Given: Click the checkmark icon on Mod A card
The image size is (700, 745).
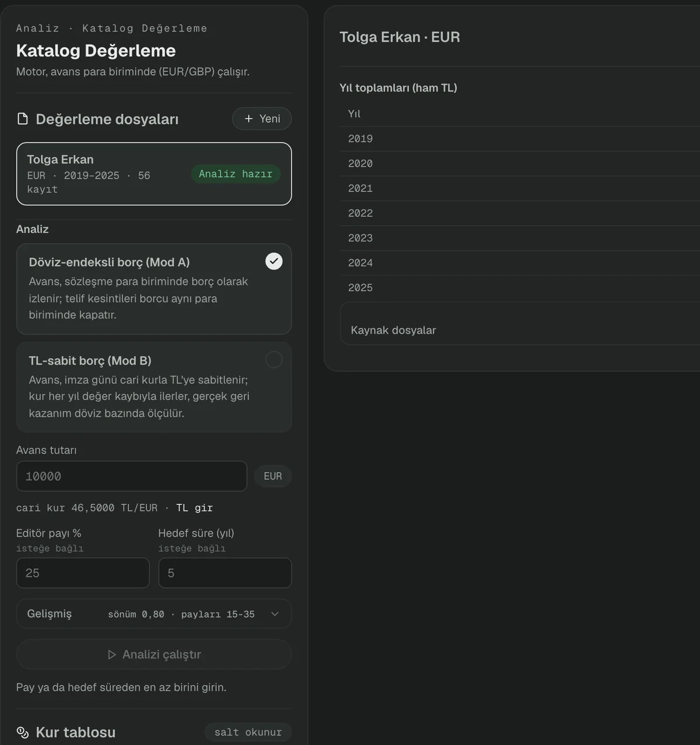Looking at the screenshot, I should coord(274,261).
